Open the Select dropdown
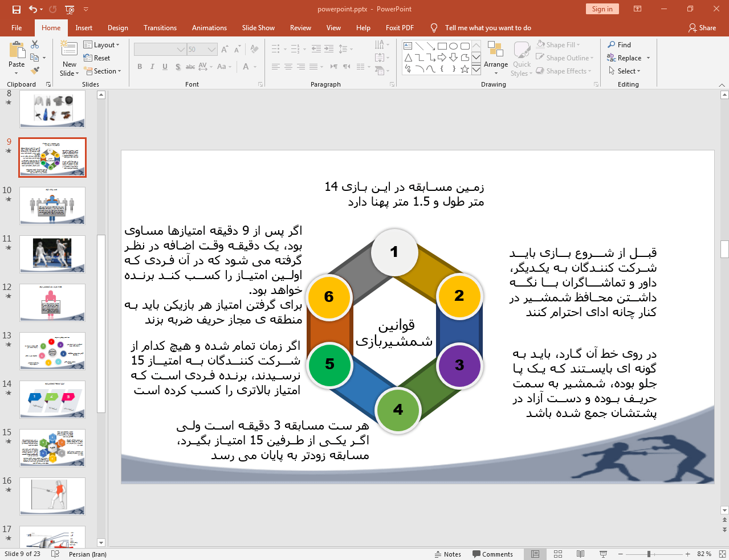This screenshot has width=729, height=560. click(x=625, y=71)
